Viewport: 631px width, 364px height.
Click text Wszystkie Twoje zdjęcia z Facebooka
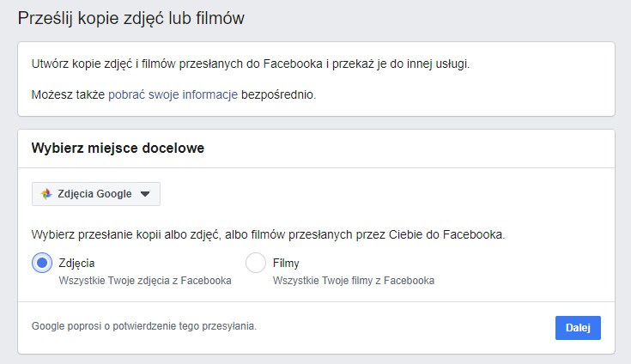tap(145, 281)
